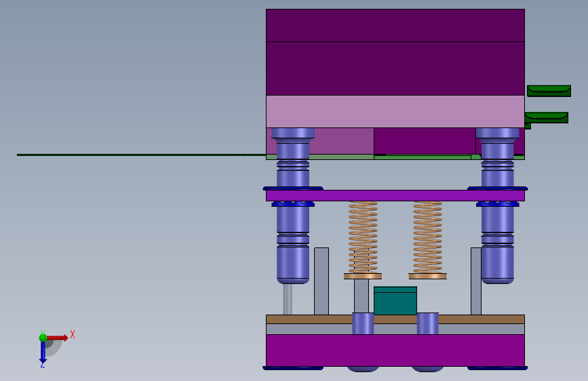The width and height of the screenshot is (588, 381).
Task: Select the right coil spring
Action: pos(427,237)
